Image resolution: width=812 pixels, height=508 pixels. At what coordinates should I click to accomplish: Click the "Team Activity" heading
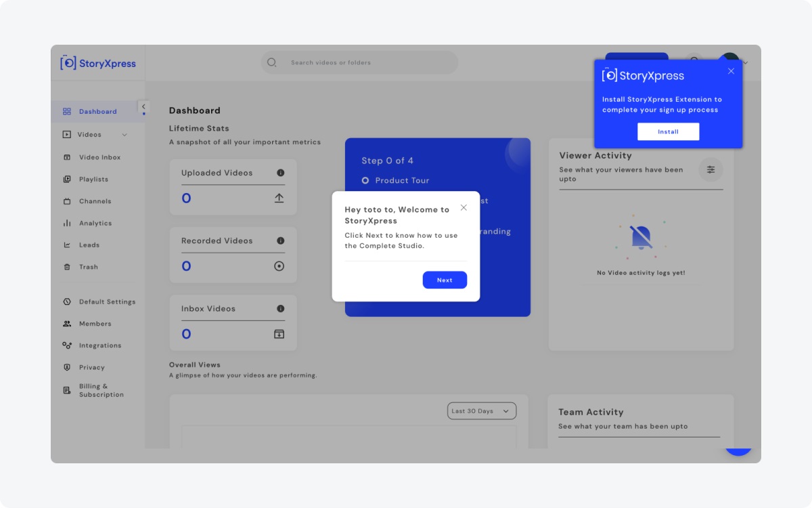point(591,412)
